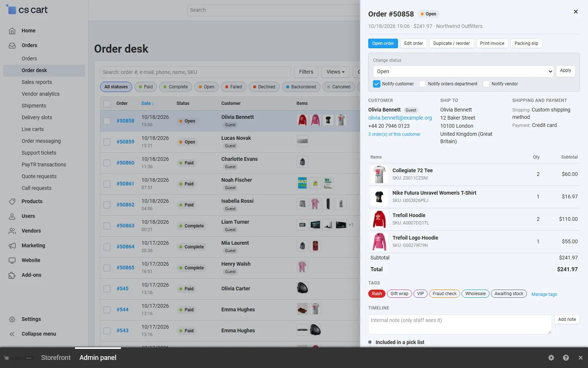
Task: Open the Home sidebar icon
Action: point(12,31)
